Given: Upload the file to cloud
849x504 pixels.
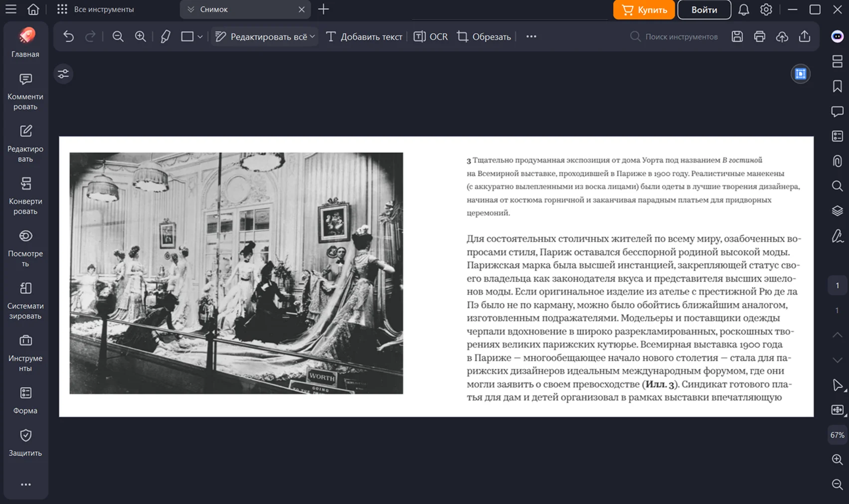Looking at the screenshot, I should [782, 36].
